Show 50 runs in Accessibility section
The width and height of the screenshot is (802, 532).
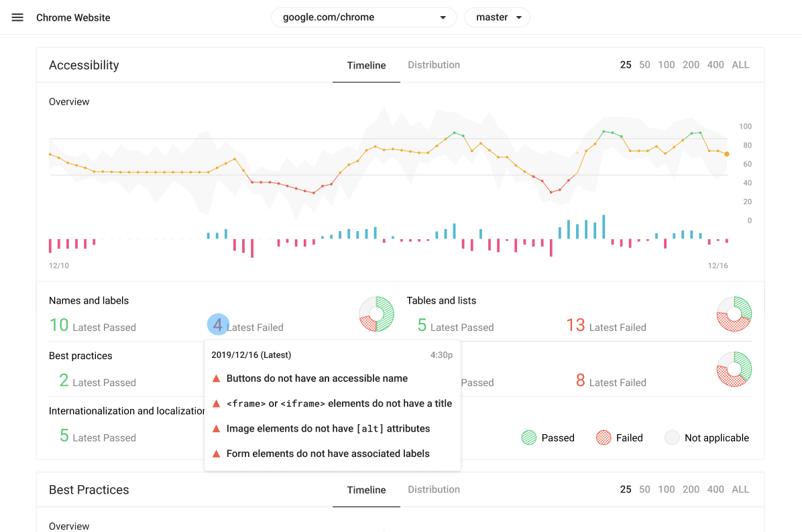[644, 65]
